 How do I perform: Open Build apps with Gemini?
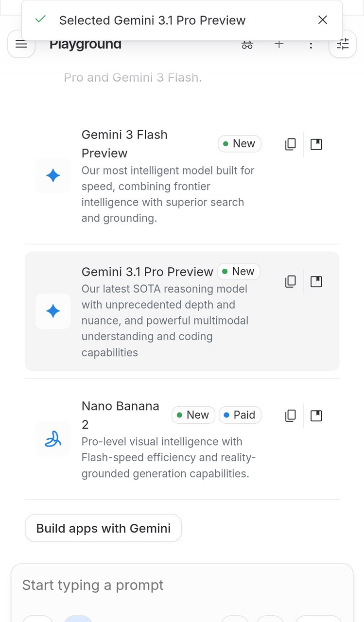pos(103,528)
